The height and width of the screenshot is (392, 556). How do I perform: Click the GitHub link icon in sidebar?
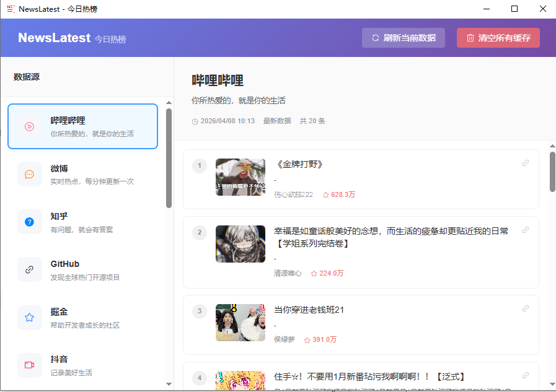pyautogui.click(x=29, y=269)
